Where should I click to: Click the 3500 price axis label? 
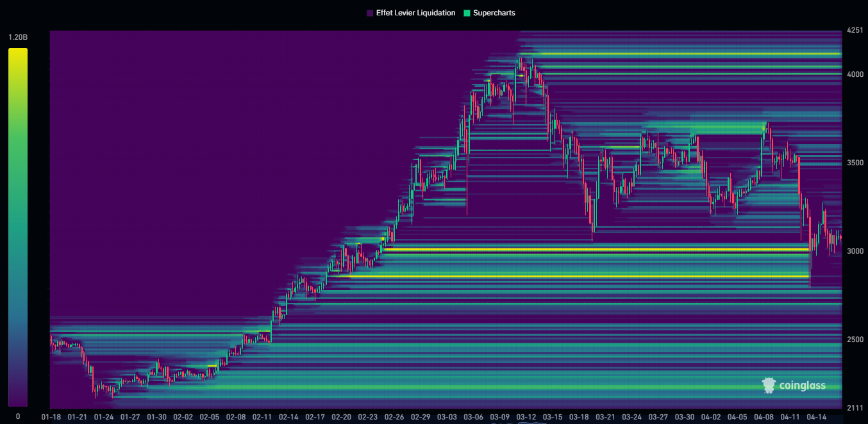(x=855, y=163)
